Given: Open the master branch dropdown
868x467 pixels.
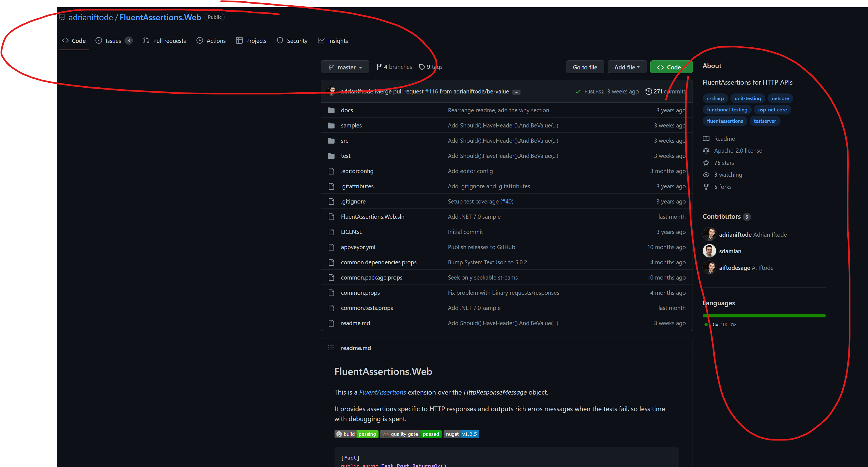Looking at the screenshot, I should [345, 67].
